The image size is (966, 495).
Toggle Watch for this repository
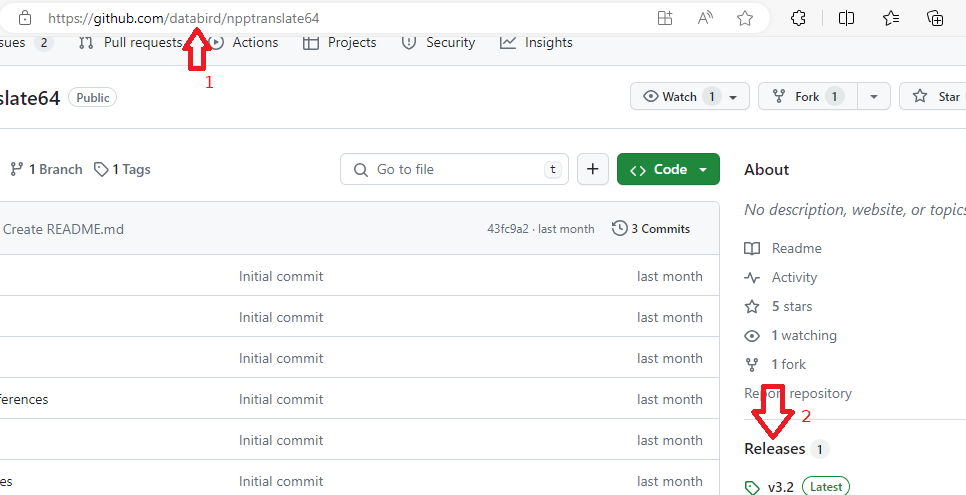coord(689,97)
